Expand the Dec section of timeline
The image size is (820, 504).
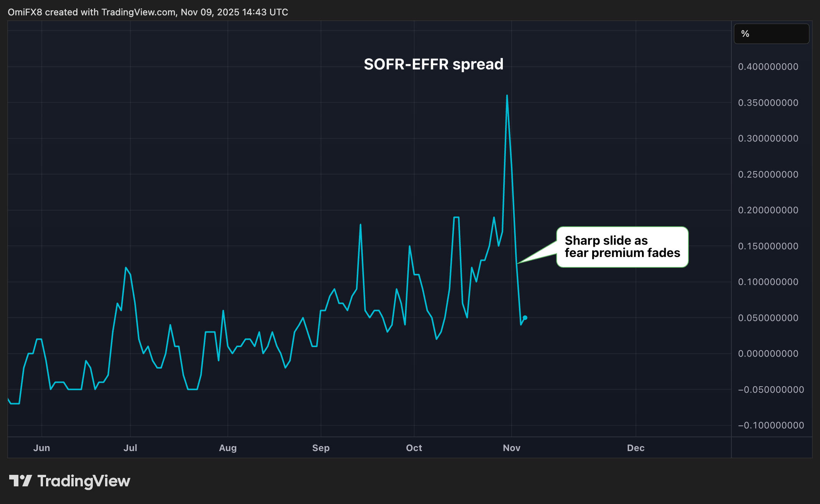pyautogui.click(x=636, y=448)
